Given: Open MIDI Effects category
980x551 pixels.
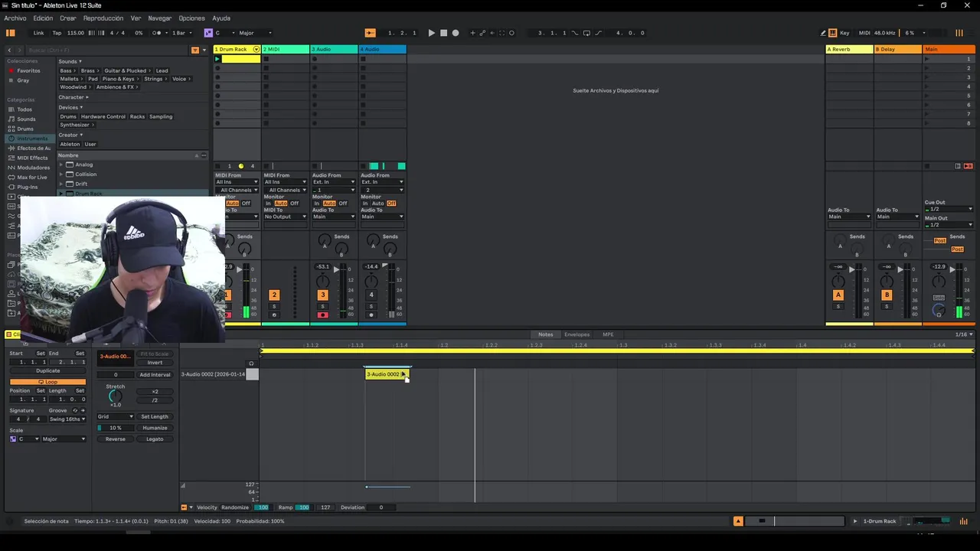Looking at the screenshot, I should (x=32, y=158).
